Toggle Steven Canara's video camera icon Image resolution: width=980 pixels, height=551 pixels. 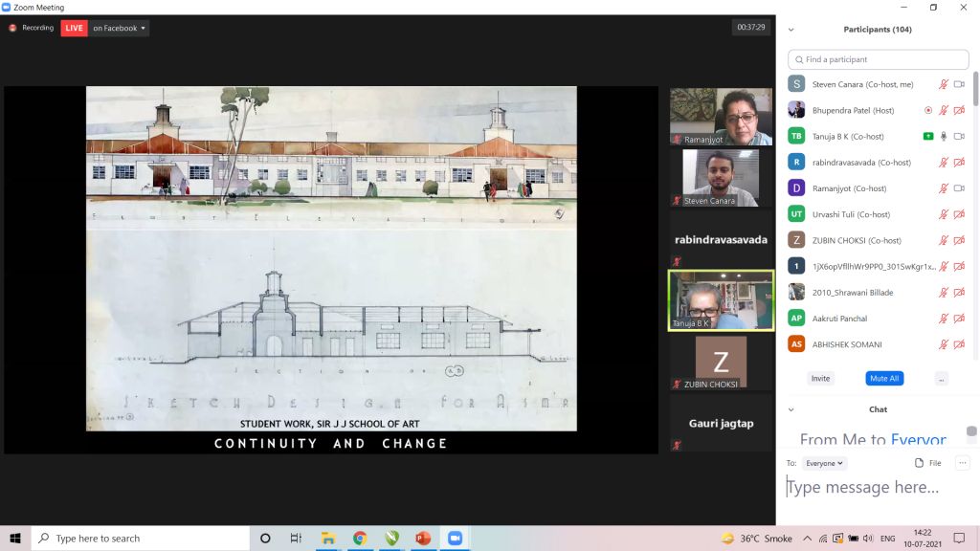(959, 84)
